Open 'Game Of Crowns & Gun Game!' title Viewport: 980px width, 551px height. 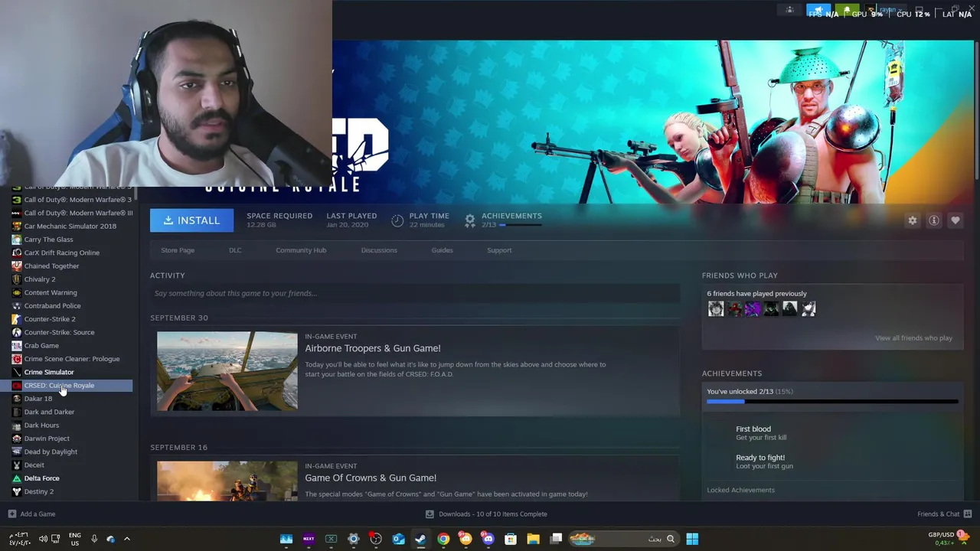pyautogui.click(x=371, y=478)
